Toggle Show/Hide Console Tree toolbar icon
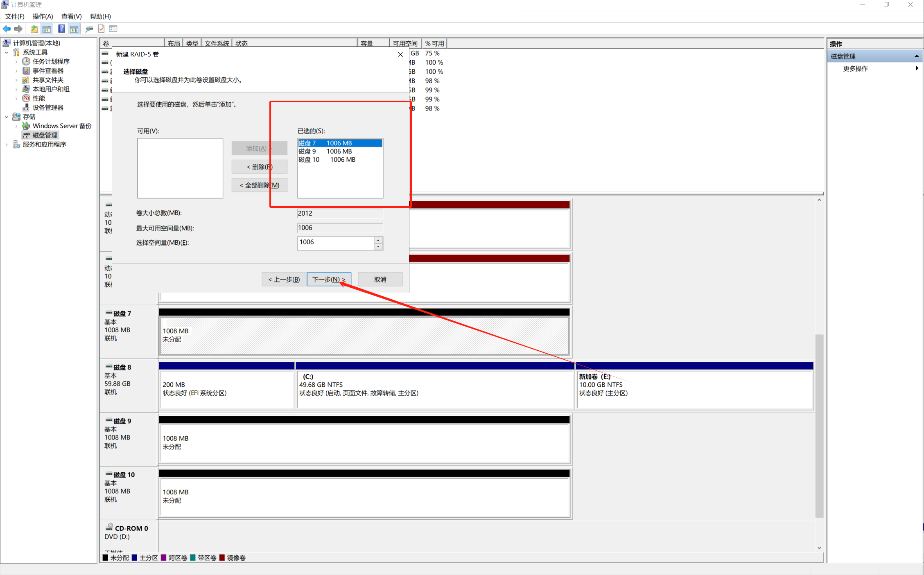The height and width of the screenshot is (575, 924). click(x=47, y=29)
